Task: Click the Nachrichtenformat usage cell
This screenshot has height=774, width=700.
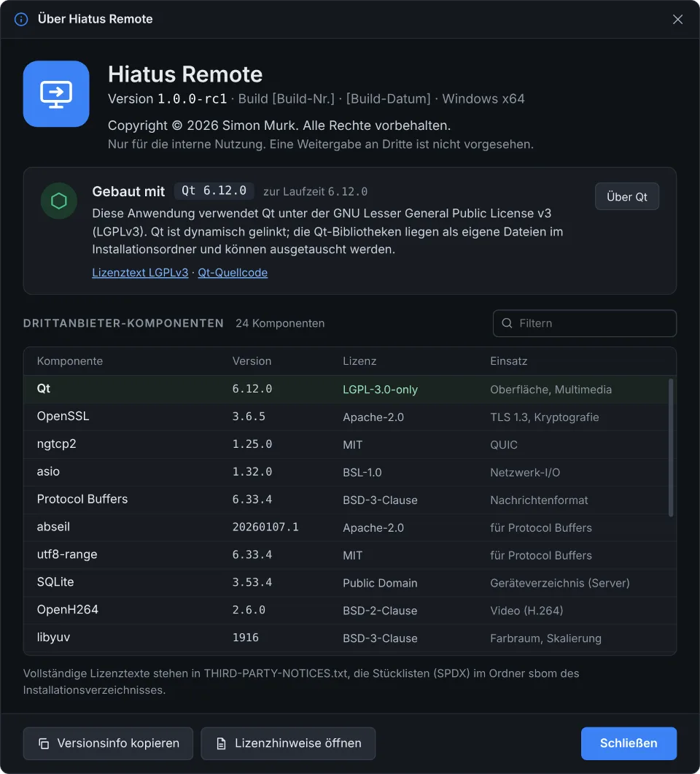Action: pyautogui.click(x=539, y=500)
